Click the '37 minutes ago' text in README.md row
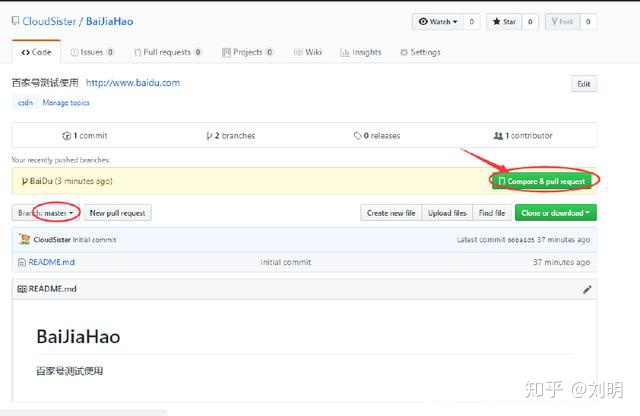This screenshot has height=416, width=640. 561,262
